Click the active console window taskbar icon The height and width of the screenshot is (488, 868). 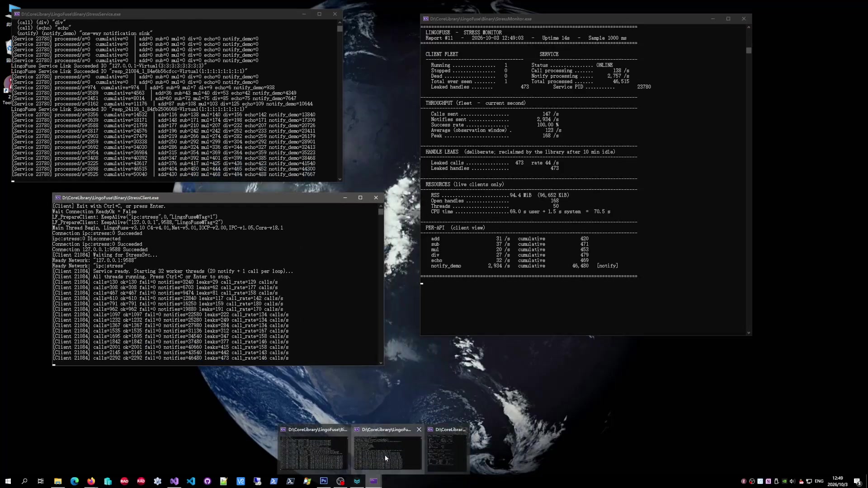[373, 481]
